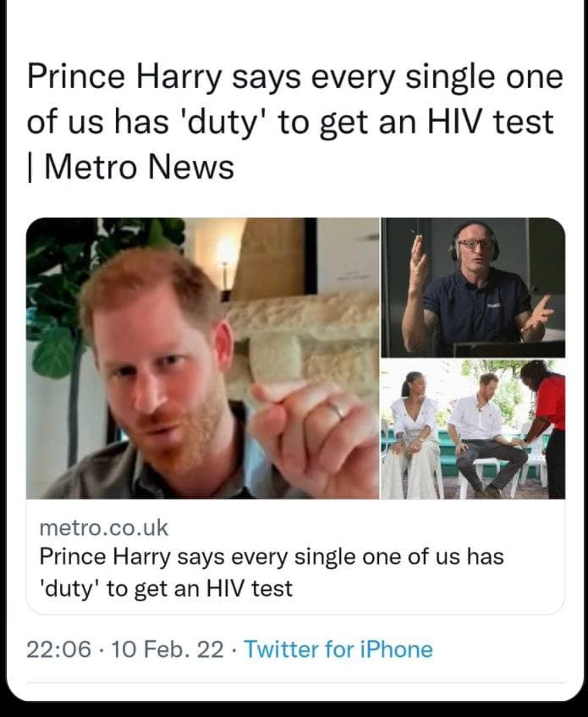The width and height of the screenshot is (588, 717).
Task: Click the word 'duty' in the tweet headline
Action: (227, 121)
